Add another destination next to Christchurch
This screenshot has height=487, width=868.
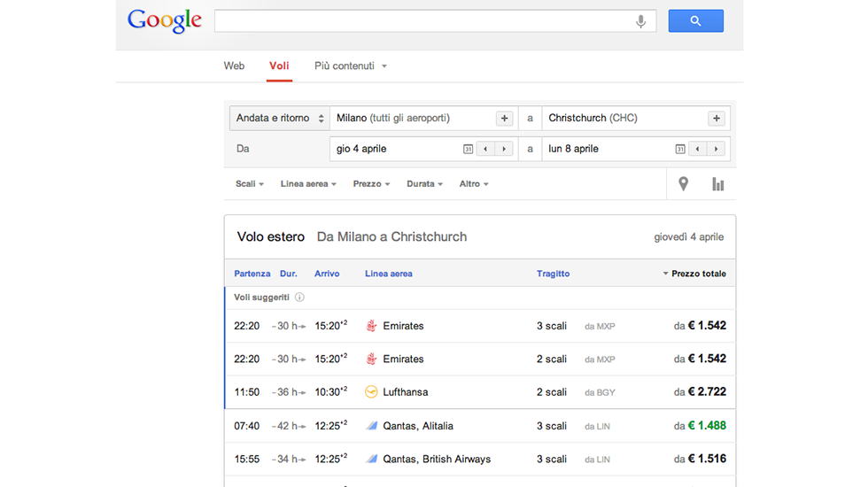716,119
